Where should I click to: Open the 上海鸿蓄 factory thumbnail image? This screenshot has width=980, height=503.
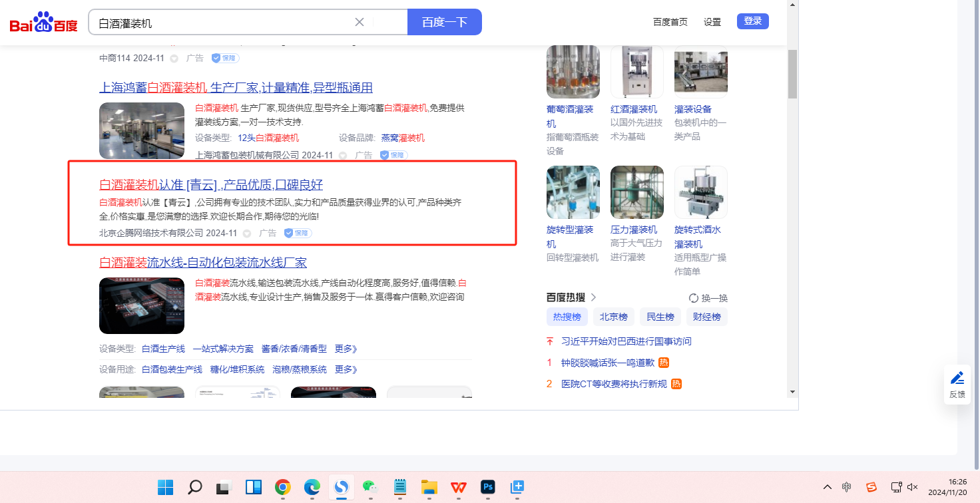[142, 130]
